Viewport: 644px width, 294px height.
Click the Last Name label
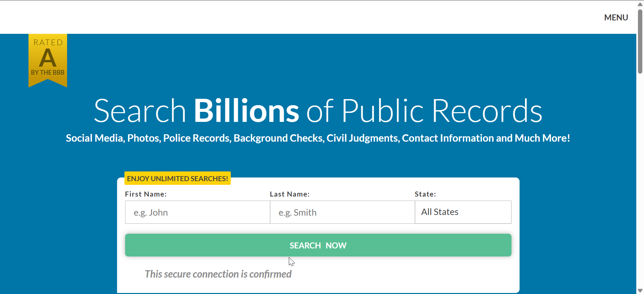click(289, 194)
